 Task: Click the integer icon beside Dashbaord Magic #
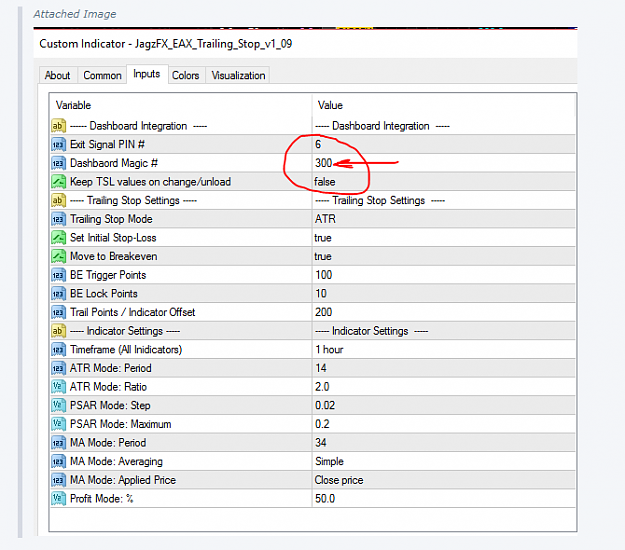(x=58, y=163)
